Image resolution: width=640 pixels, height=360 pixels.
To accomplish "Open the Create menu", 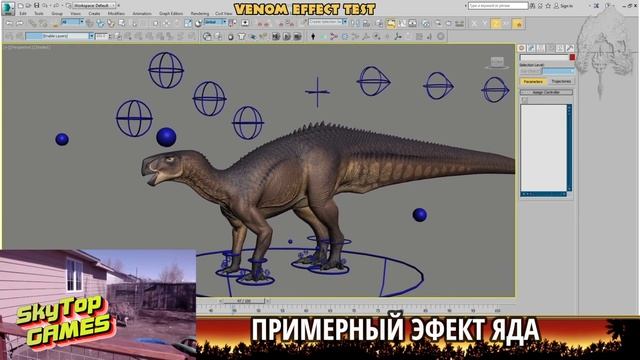I will 94,13.
